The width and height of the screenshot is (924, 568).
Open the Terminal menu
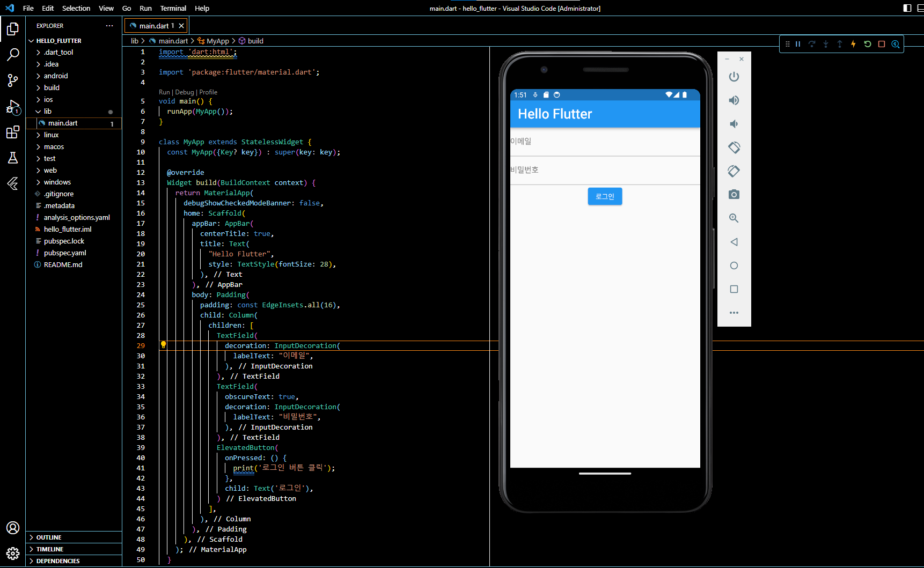173,8
